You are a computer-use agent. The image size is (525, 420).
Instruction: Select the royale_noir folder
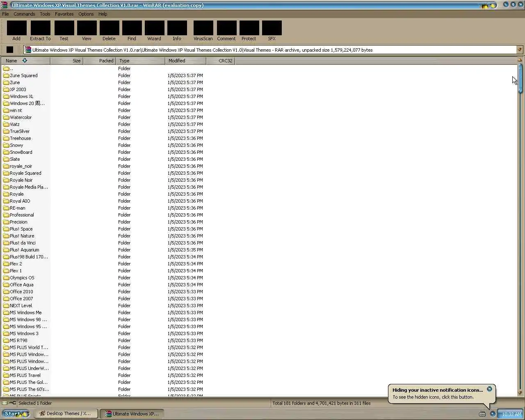pos(18,166)
